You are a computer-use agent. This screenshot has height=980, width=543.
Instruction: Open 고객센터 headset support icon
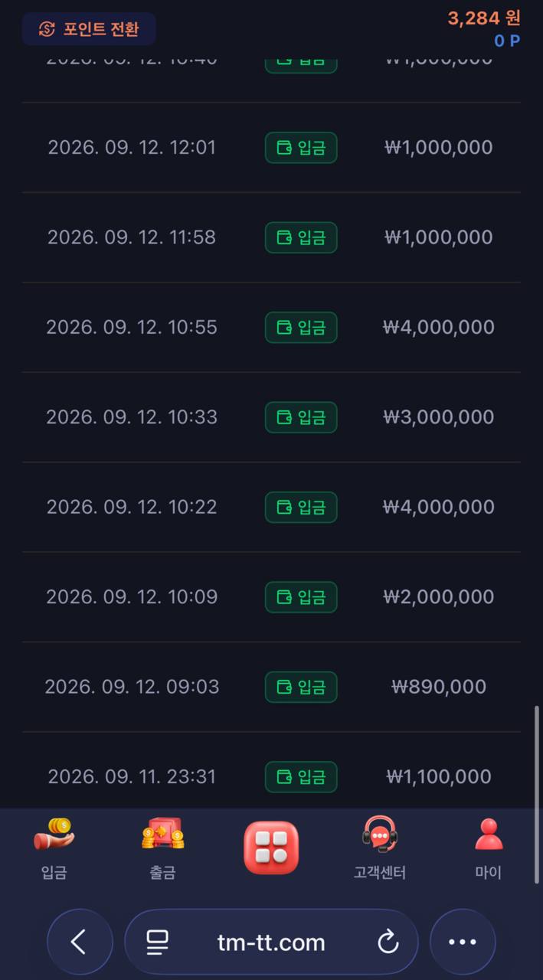(380, 848)
